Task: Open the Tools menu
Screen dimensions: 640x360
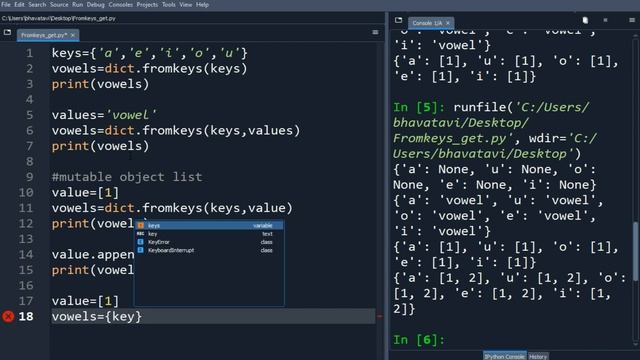Action: [169, 4]
